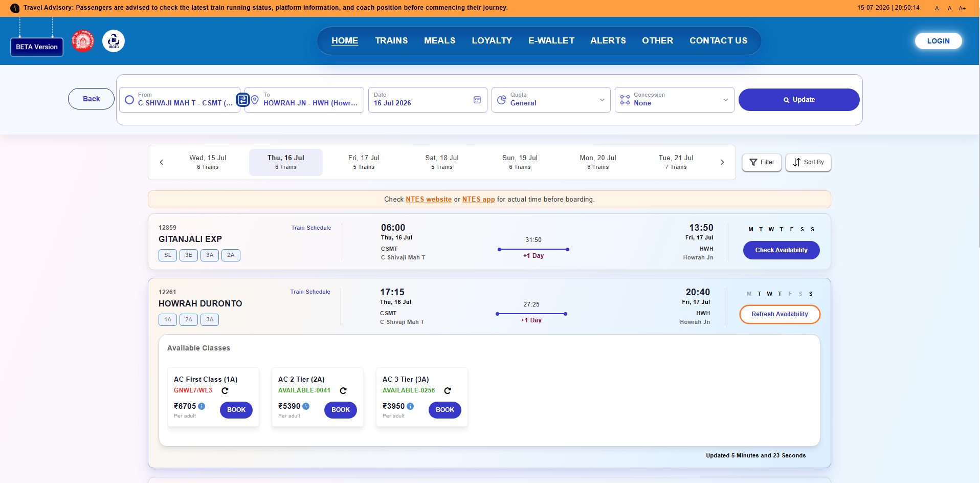The height and width of the screenshot is (483, 980).
Task: Open the ALERTS menu
Action: click(608, 40)
